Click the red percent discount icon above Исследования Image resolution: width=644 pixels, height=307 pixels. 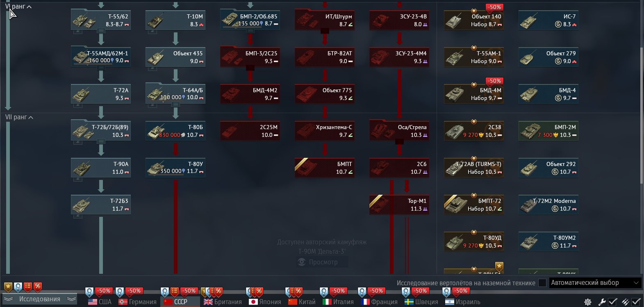pos(38,287)
